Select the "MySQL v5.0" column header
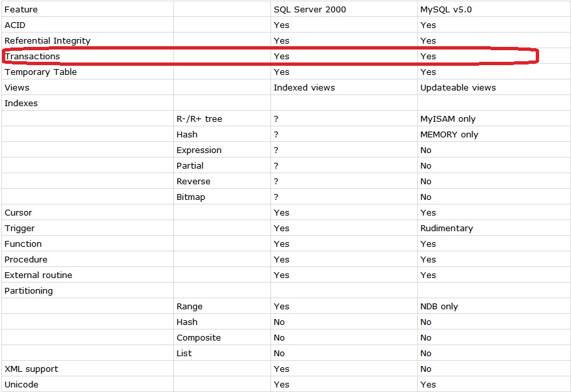The height and width of the screenshot is (392, 571). tap(446, 10)
